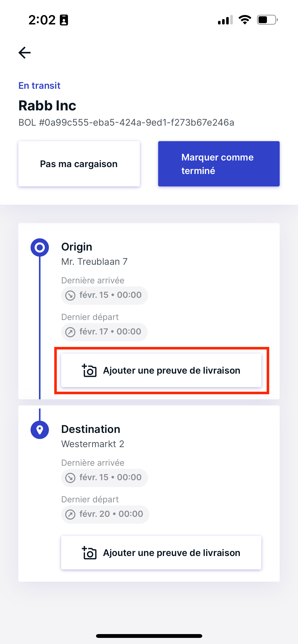
Task: Click the Pas ma cargaison button
Action: coord(79,164)
